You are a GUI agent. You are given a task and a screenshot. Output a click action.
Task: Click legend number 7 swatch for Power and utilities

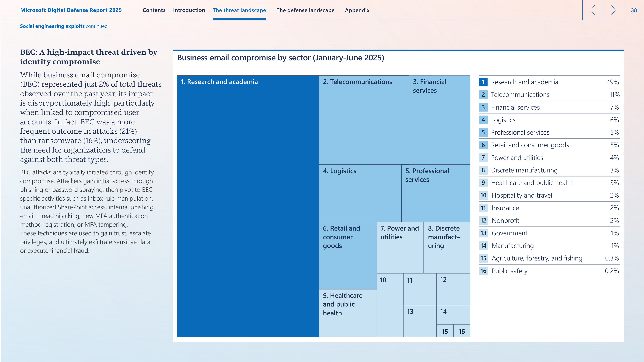coord(483,158)
